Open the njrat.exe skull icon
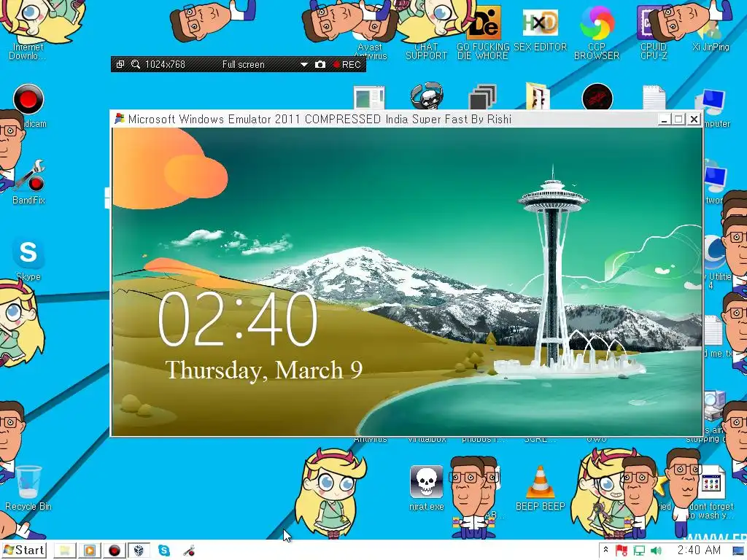 426,482
